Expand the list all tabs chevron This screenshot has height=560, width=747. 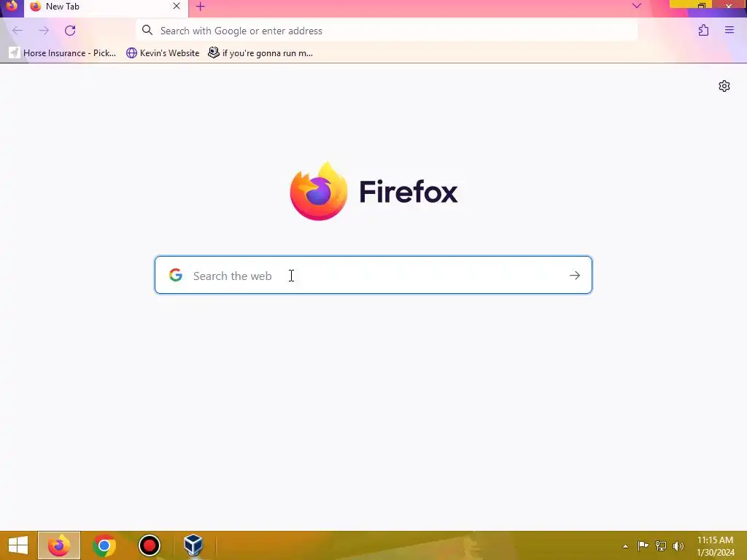point(636,6)
